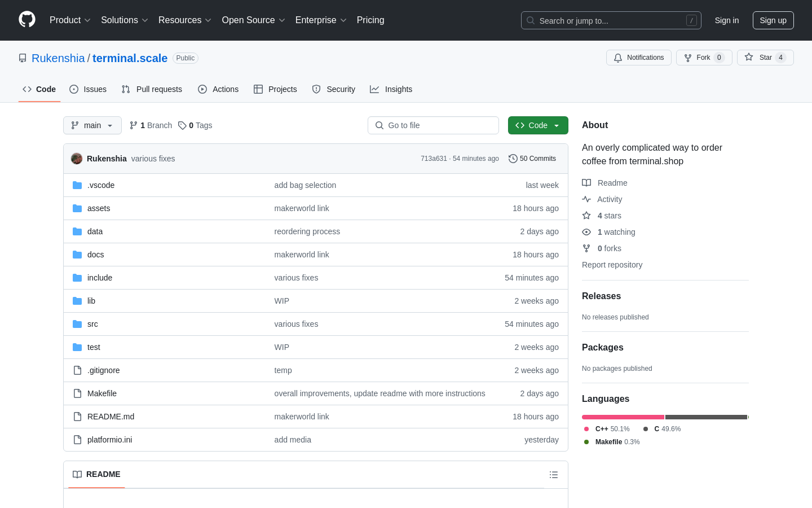Click the file icon next to platformio.ini
812x508 pixels.
pyautogui.click(x=77, y=440)
